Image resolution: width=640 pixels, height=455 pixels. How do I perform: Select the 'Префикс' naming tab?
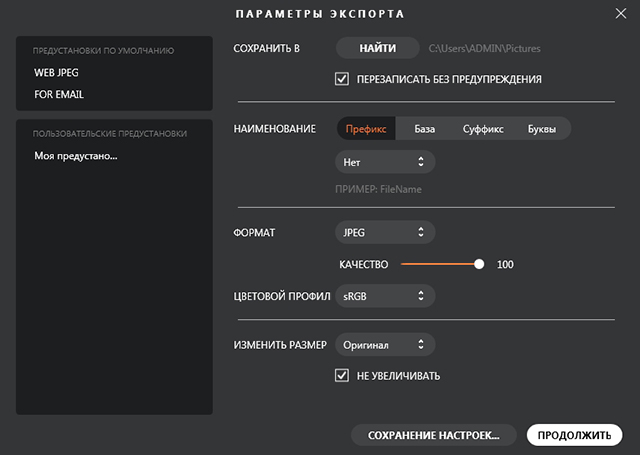click(366, 129)
